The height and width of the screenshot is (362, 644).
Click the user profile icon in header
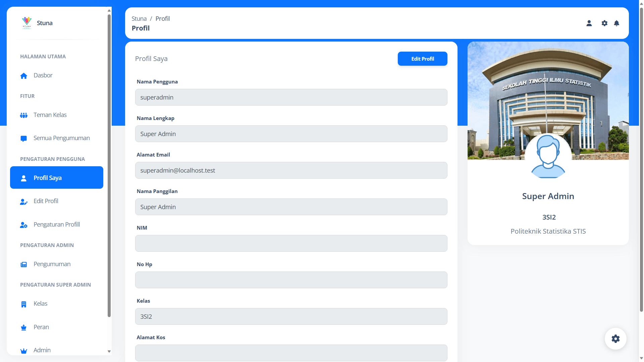[589, 23]
